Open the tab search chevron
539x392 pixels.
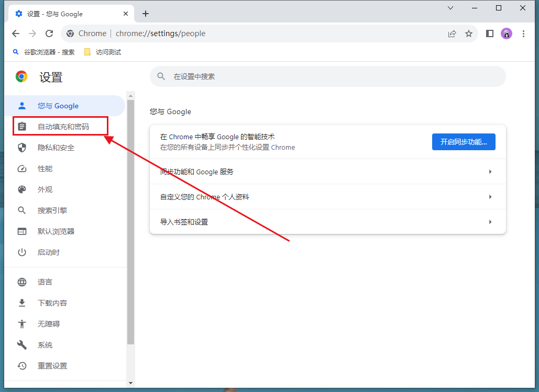(x=450, y=8)
